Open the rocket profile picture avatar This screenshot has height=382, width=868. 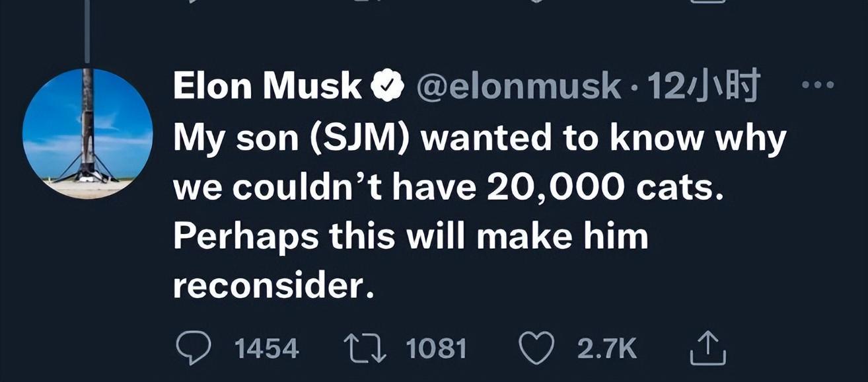click(x=87, y=134)
